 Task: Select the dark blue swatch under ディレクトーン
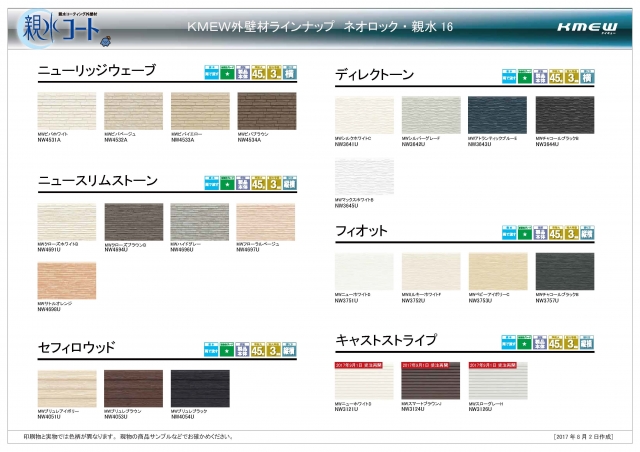[498, 115]
